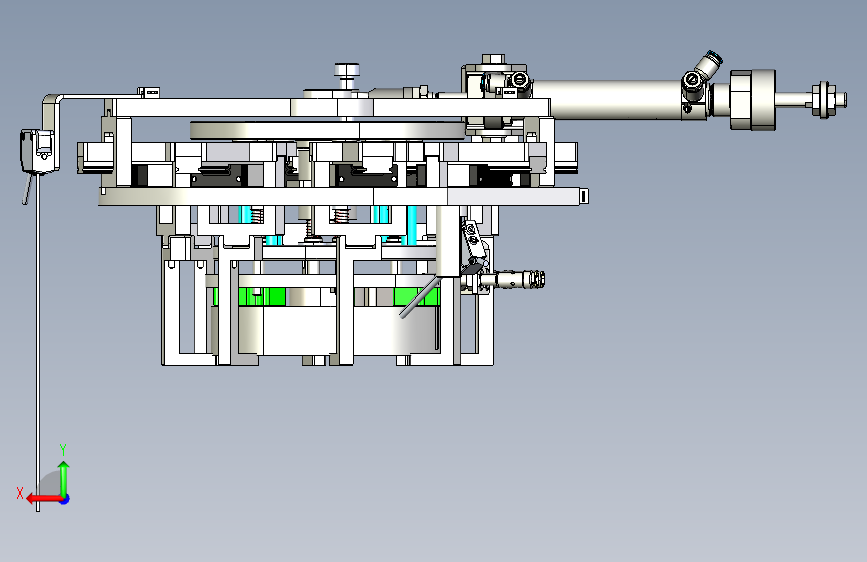The image size is (867, 562).
Task: Select the round knob on top center
Action: [347, 71]
